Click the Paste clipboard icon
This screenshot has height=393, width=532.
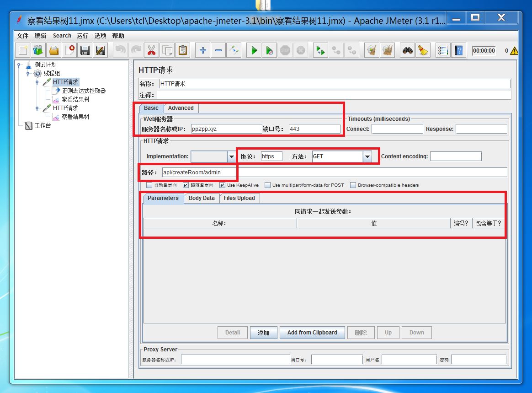pyautogui.click(x=182, y=51)
